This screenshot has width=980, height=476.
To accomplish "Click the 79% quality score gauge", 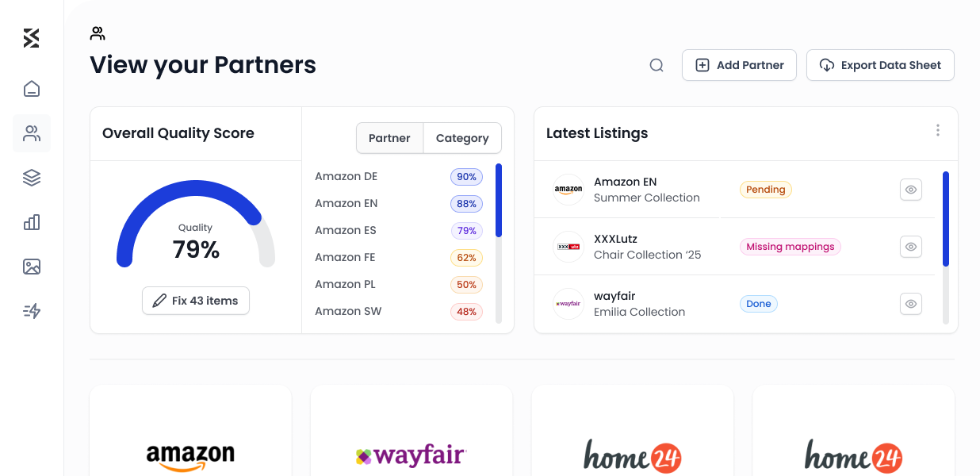I will (195, 238).
